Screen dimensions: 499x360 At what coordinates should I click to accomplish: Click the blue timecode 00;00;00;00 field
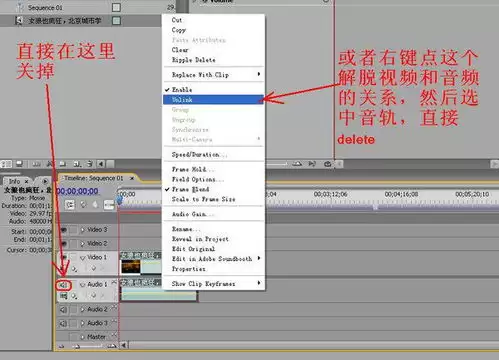[x=77, y=191]
